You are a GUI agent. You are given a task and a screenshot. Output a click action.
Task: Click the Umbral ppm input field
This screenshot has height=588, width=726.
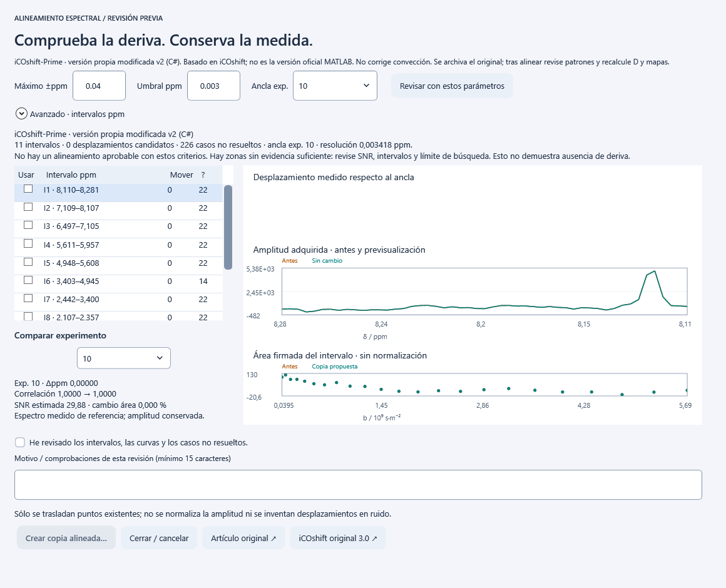pyautogui.click(x=213, y=86)
